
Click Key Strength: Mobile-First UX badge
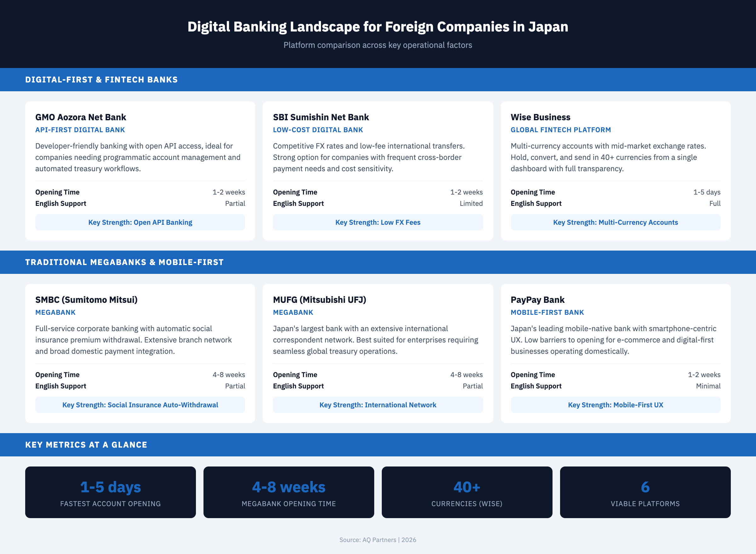tap(616, 405)
